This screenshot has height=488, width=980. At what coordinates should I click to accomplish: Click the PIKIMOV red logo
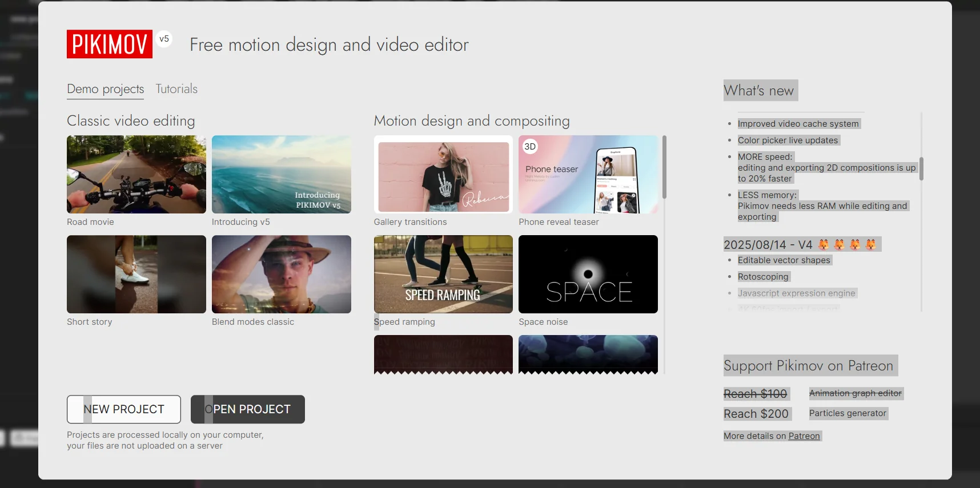[110, 44]
